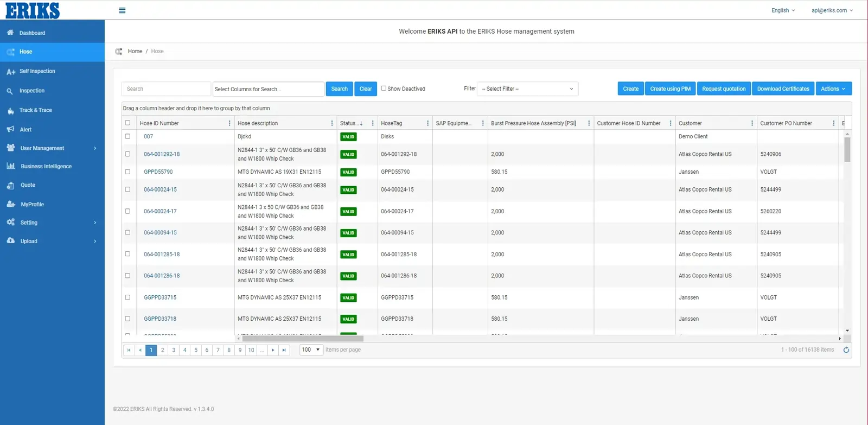This screenshot has height=425, width=868.
Task: Check the row checkbox for 064-00024-17
Action: tap(127, 211)
